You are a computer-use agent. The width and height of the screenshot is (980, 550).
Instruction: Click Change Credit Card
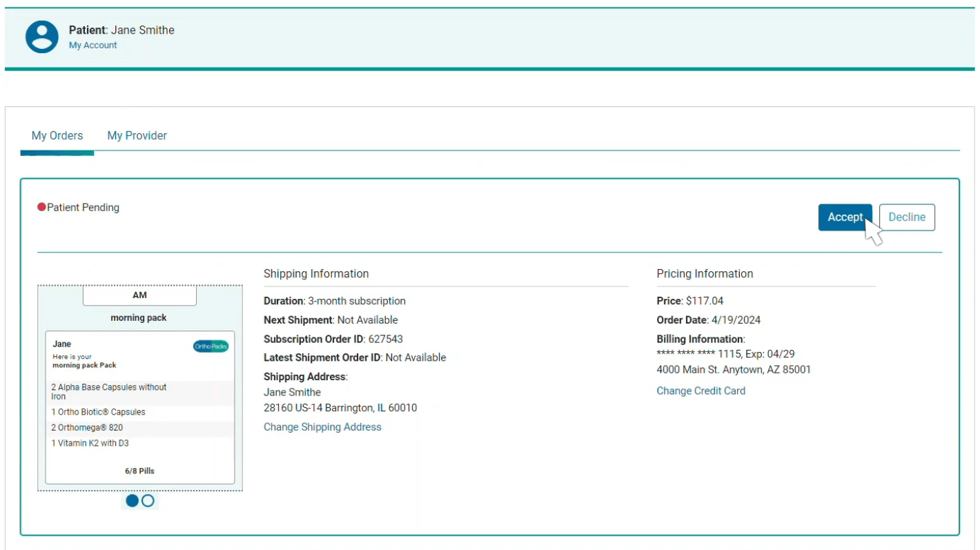pos(700,391)
